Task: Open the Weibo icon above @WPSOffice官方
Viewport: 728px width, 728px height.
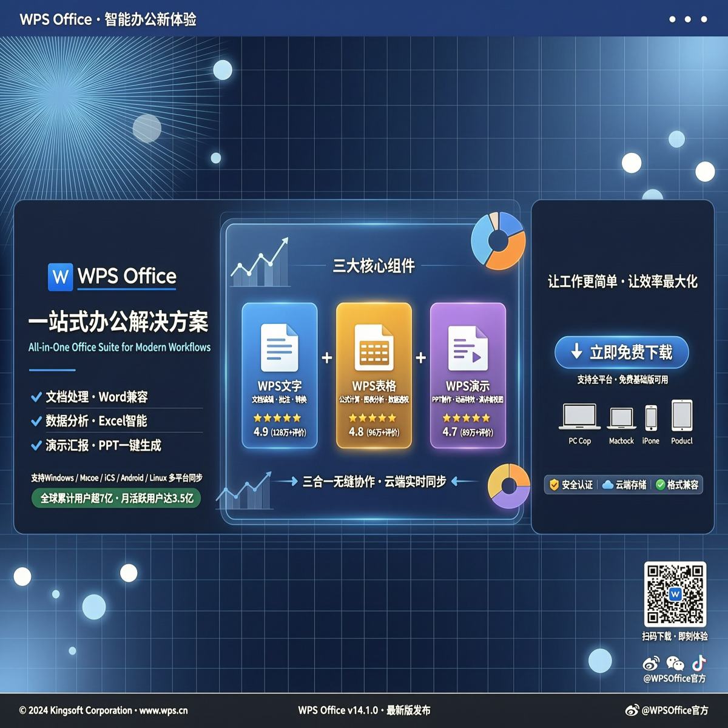Action: pos(651,663)
